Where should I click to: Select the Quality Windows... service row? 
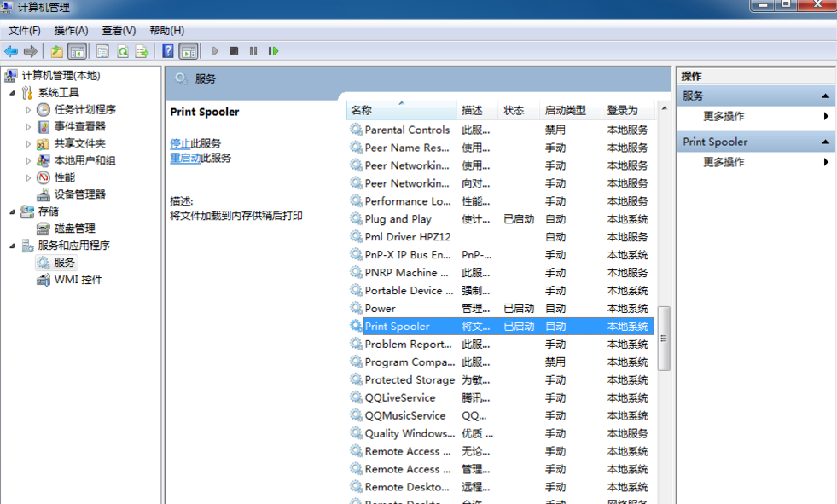tap(501, 433)
